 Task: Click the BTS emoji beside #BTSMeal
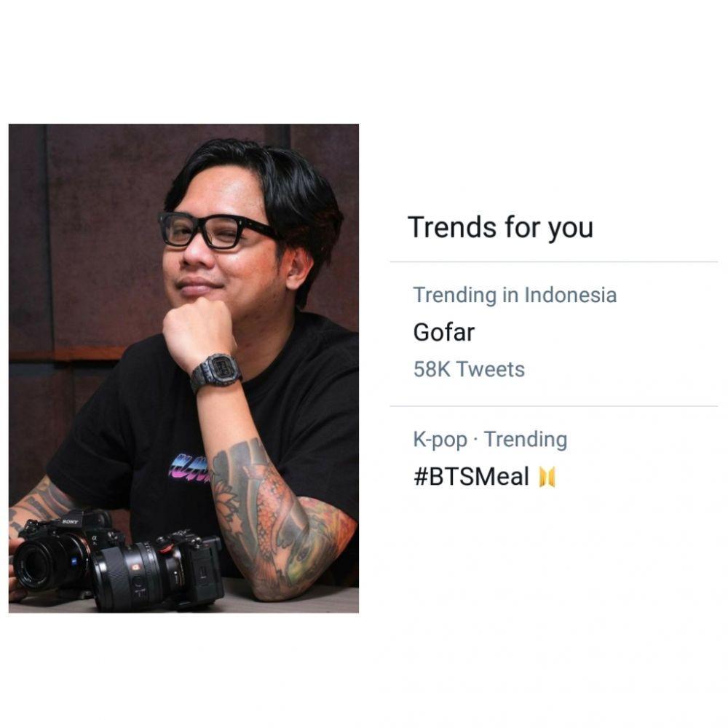[x=547, y=477]
